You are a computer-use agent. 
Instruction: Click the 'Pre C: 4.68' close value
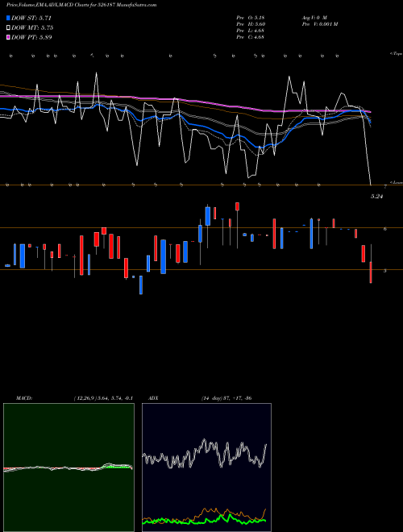(x=251, y=37)
